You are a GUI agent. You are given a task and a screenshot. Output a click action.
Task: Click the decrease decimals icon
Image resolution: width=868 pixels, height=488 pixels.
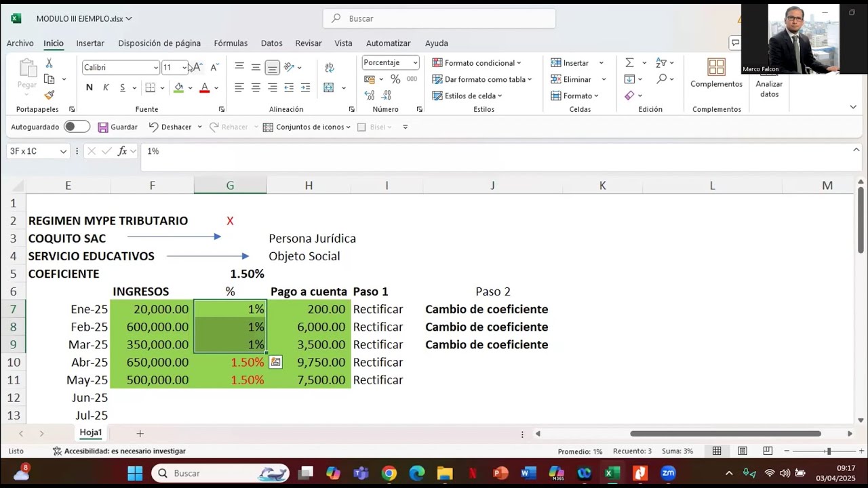(x=388, y=95)
